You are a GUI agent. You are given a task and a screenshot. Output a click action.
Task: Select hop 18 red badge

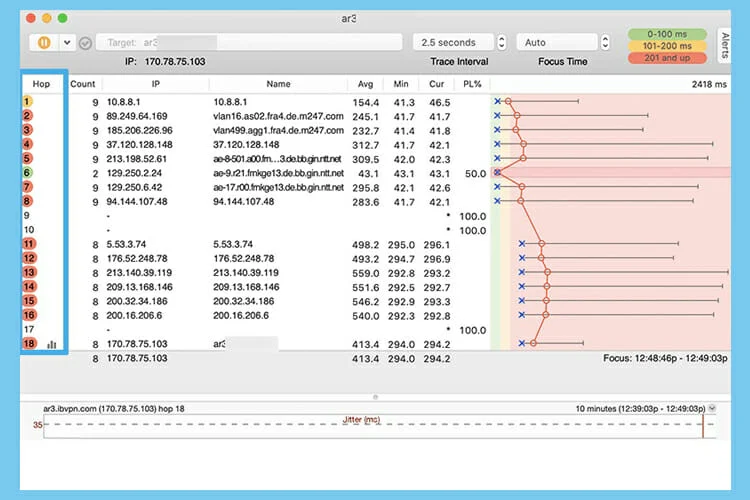tap(29, 344)
